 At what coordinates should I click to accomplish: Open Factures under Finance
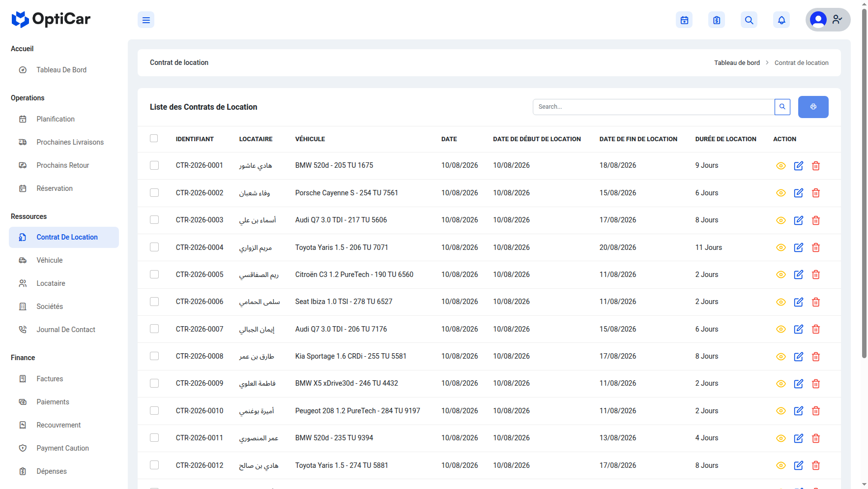pos(64,379)
